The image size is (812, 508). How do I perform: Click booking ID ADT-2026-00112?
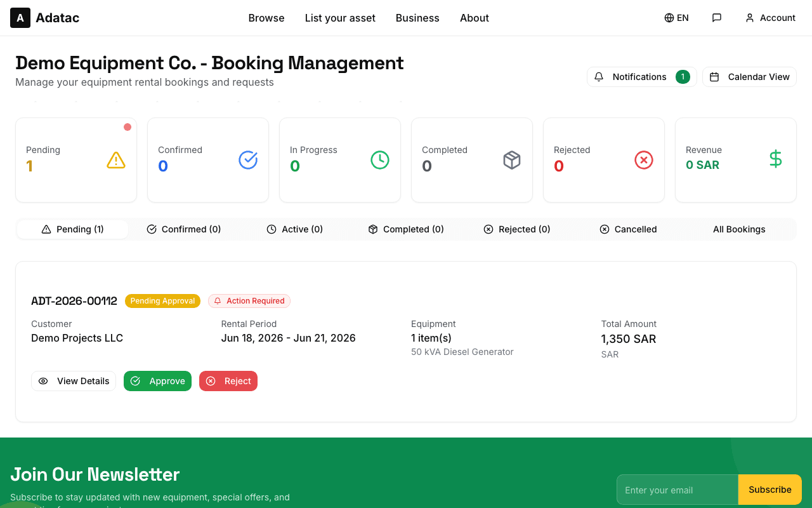74,301
